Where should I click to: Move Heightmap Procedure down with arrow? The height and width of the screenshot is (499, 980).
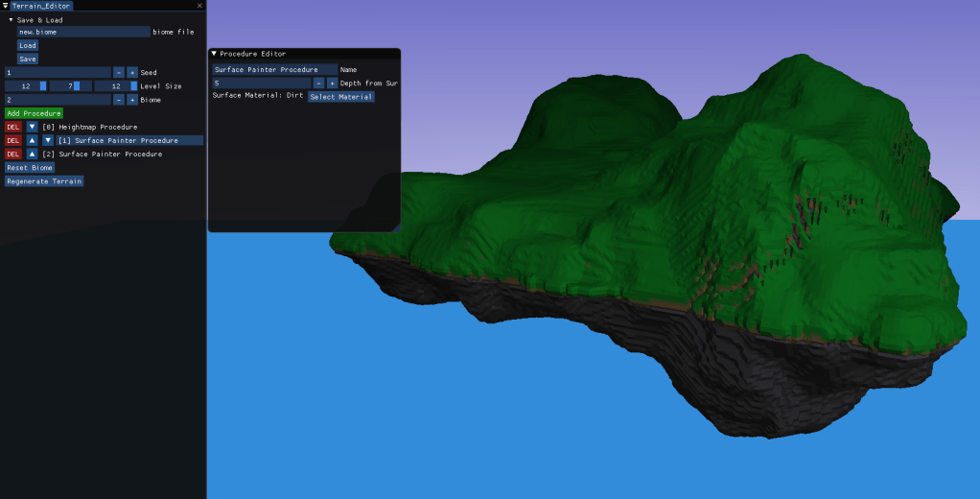pos(32,127)
